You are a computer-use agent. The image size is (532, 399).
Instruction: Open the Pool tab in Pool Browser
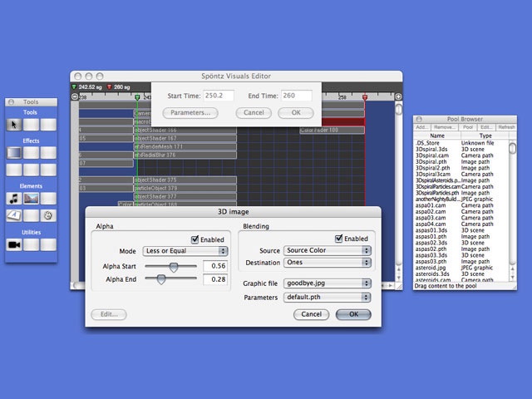click(467, 127)
